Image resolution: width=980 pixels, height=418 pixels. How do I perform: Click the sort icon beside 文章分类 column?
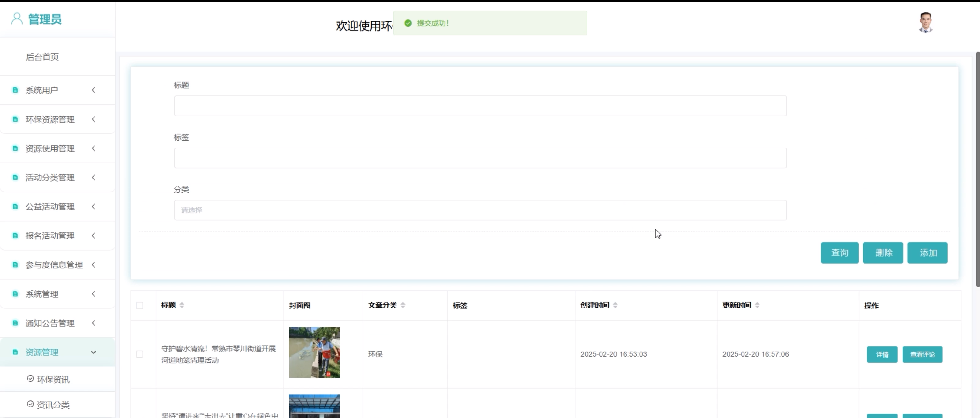[403, 305]
